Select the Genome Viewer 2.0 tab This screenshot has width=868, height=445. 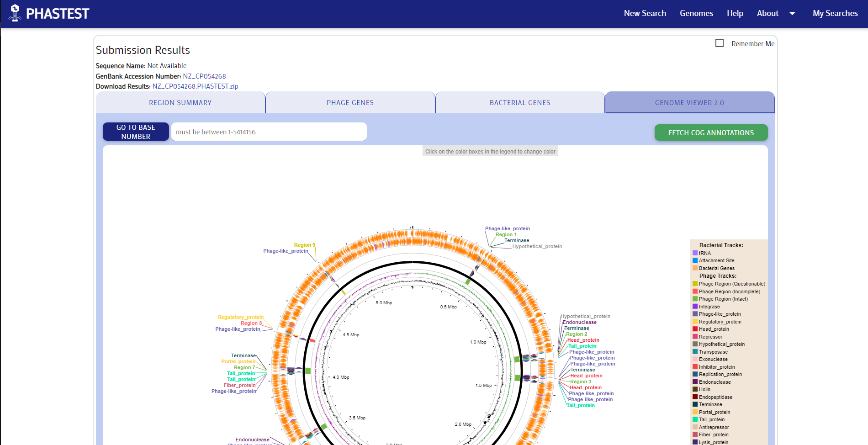[x=689, y=103]
